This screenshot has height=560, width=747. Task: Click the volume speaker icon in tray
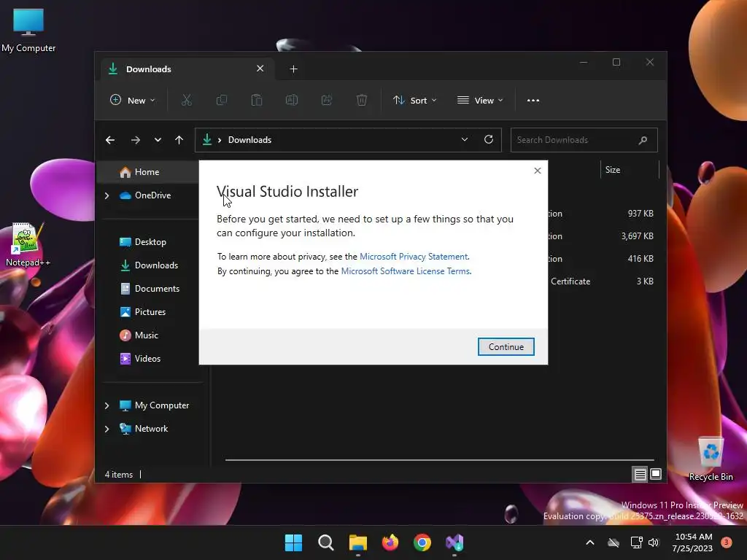pyautogui.click(x=654, y=542)
